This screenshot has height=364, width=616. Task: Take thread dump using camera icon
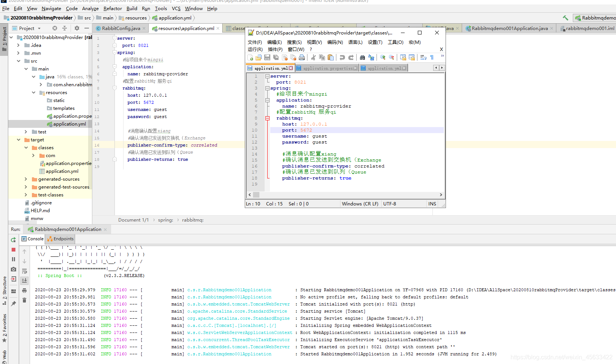coord(13,269)
